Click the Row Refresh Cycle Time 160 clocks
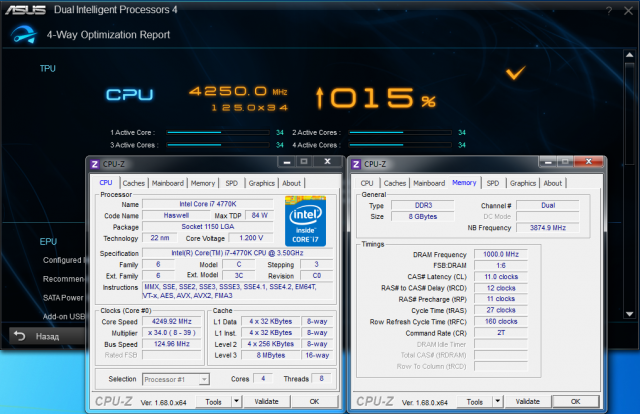This screenshot has height=414, width=640. [x=501, y=321]
